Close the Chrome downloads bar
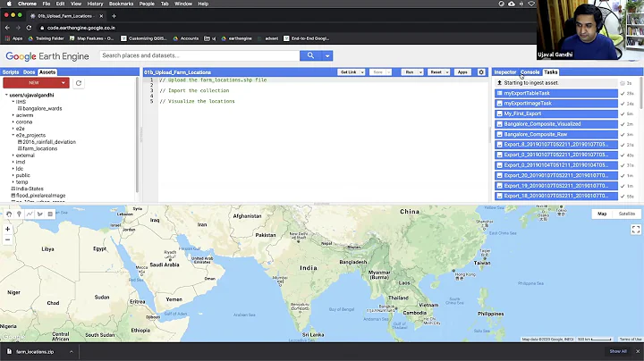The height and width of the screenshot is (361, 644). click(x=638, y=351)
